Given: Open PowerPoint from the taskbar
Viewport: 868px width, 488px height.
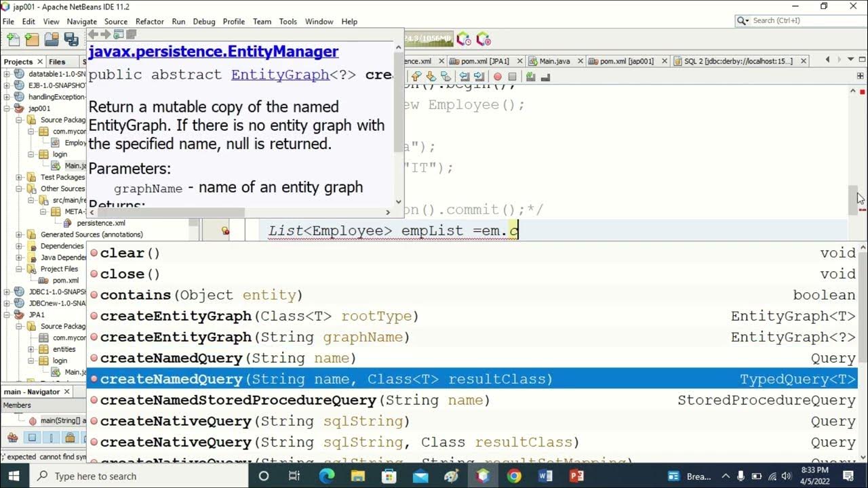Looking at the screenshot, I should coord(576,476).
